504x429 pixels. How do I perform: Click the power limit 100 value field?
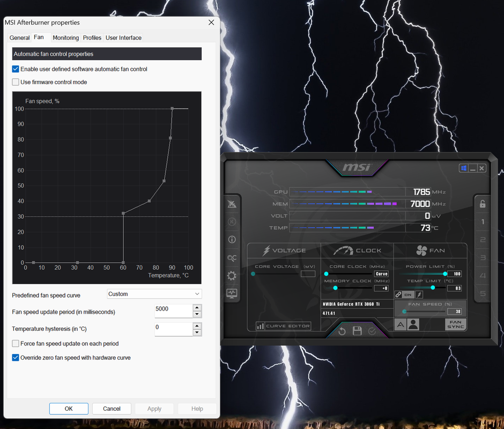pos(455,273)
